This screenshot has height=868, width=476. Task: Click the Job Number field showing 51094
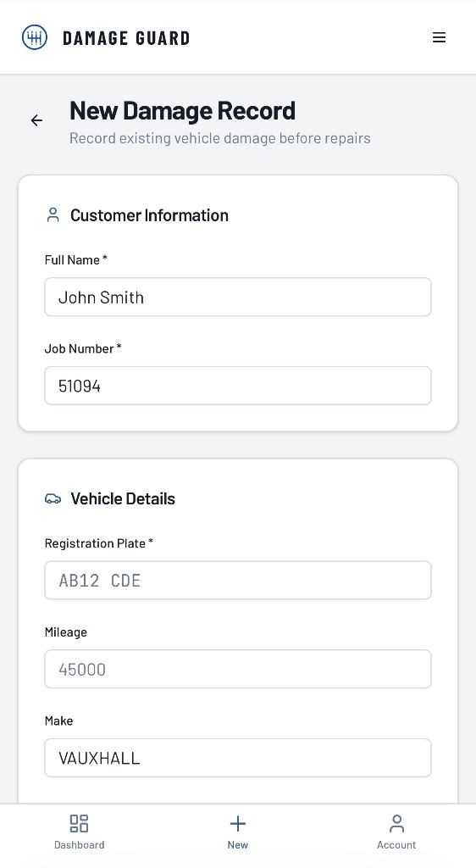point(238,386)
